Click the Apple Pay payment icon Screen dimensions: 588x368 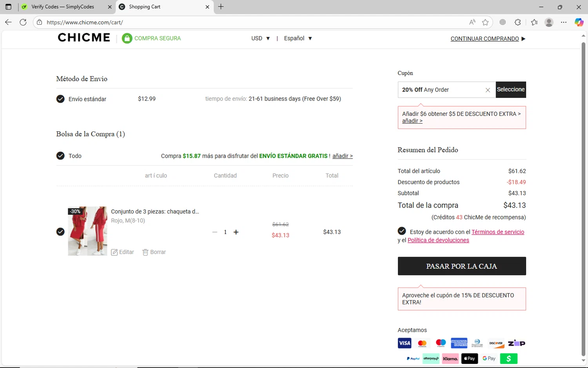(470, 359)
